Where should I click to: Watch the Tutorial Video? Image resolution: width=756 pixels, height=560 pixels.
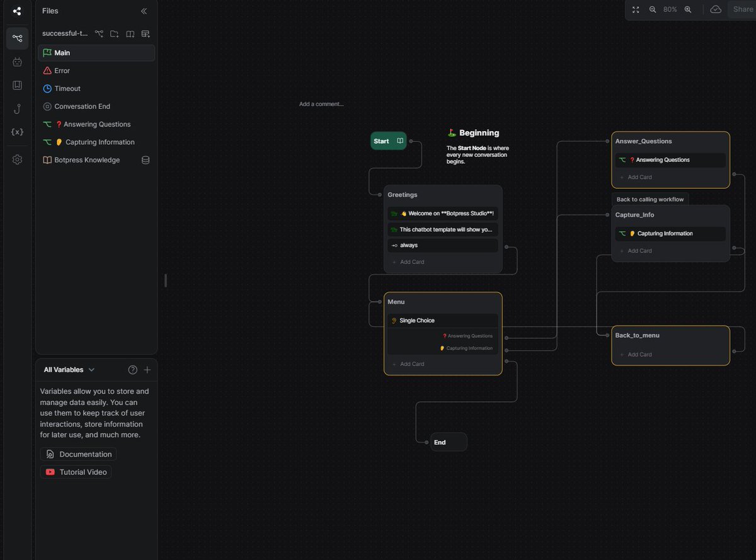click(76, 472)
